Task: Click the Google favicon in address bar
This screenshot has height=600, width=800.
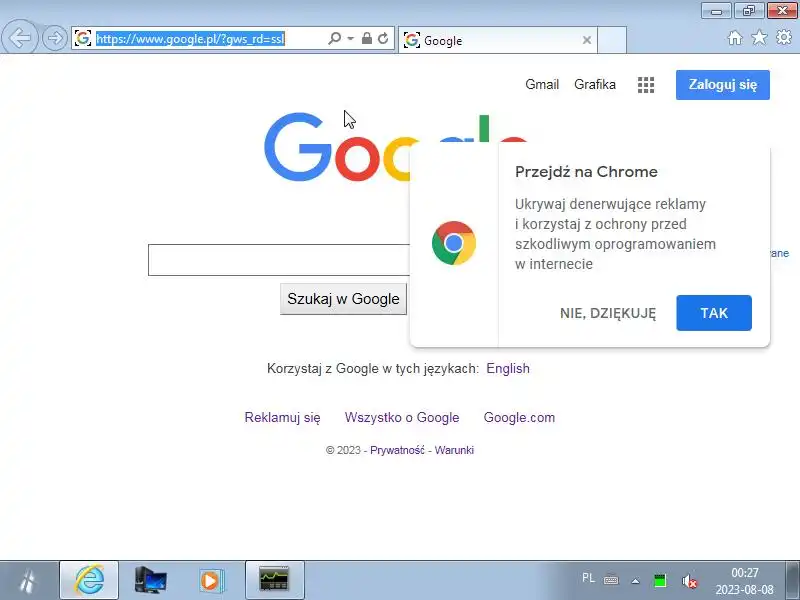Action: (83, 38)
